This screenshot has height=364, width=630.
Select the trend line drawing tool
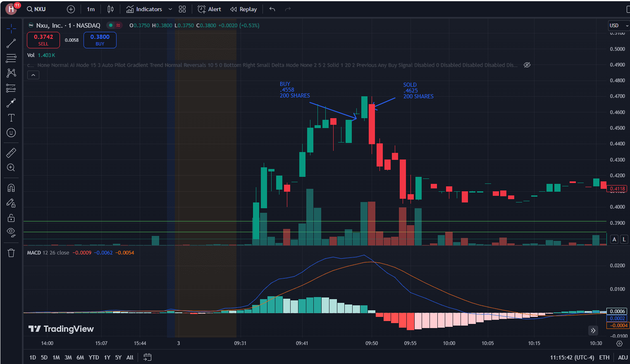pos(11,43)
